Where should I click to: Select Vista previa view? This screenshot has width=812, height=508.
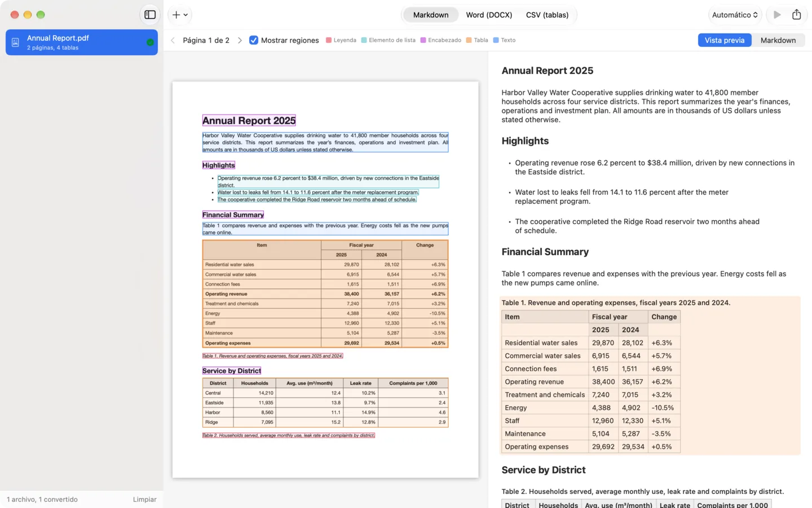pos(724,40)
